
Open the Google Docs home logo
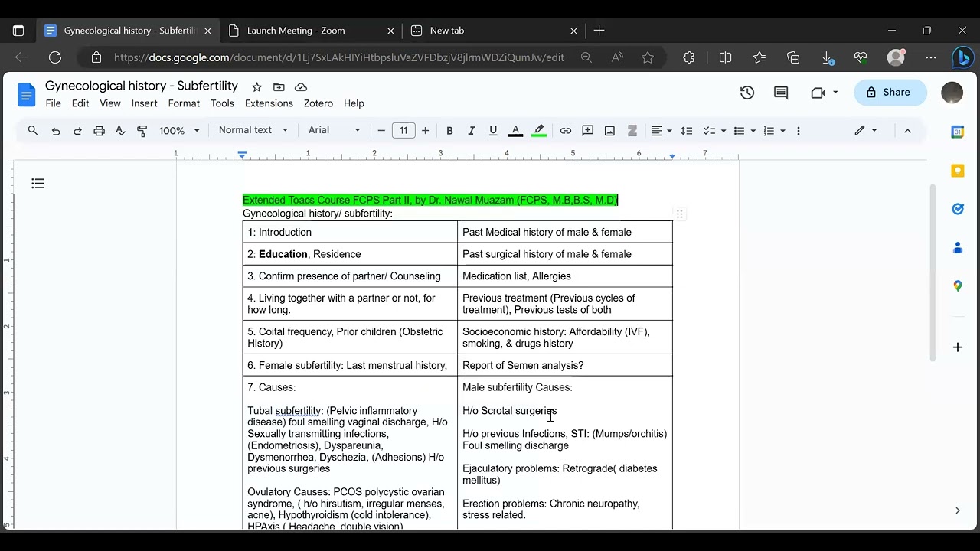[x=27, y=95]
